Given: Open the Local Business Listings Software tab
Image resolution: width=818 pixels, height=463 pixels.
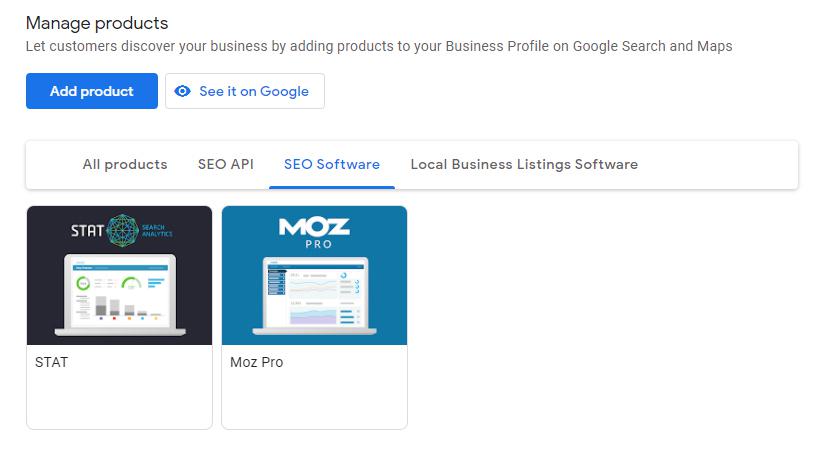Looking at the screenshot, I should [x=524, y=164].
